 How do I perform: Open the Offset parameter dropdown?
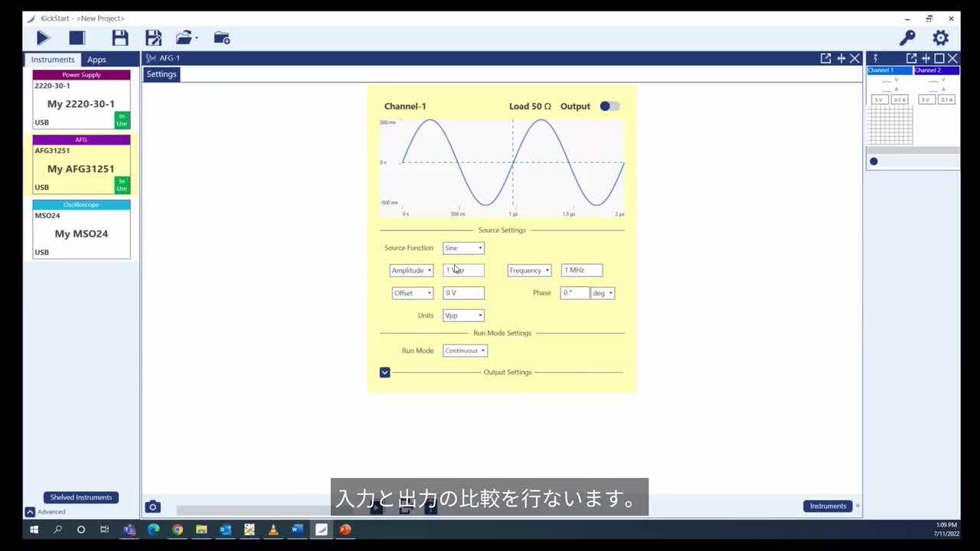[413, 293]
